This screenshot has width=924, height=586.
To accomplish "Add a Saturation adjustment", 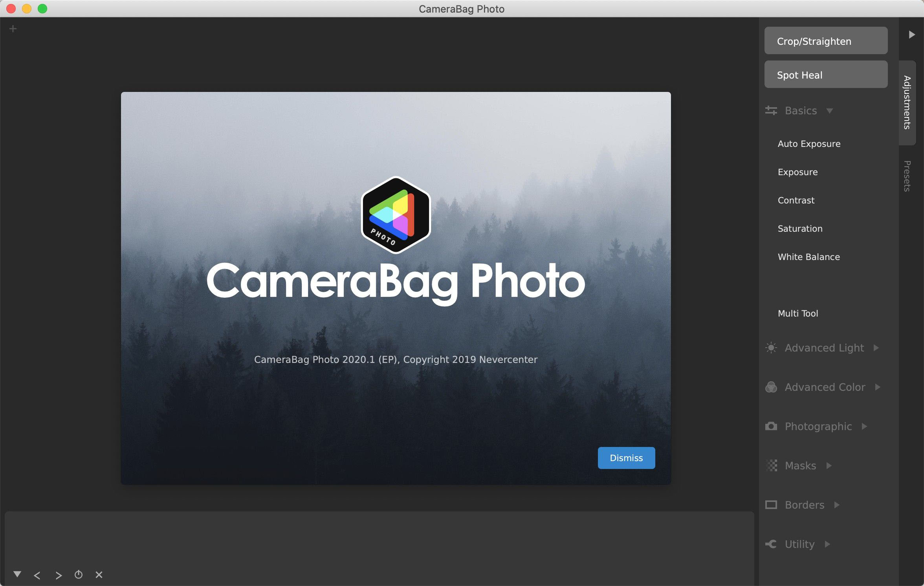I will 800,229.
